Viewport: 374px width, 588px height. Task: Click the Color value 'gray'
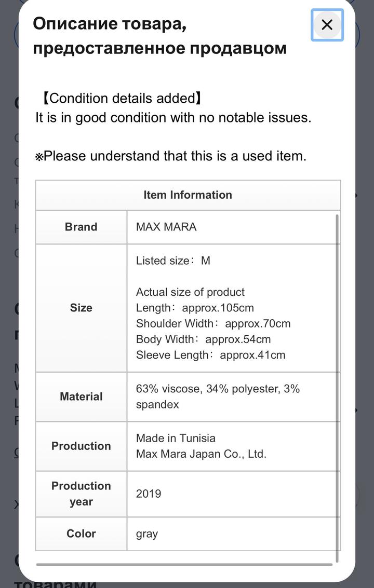(146, 534)
